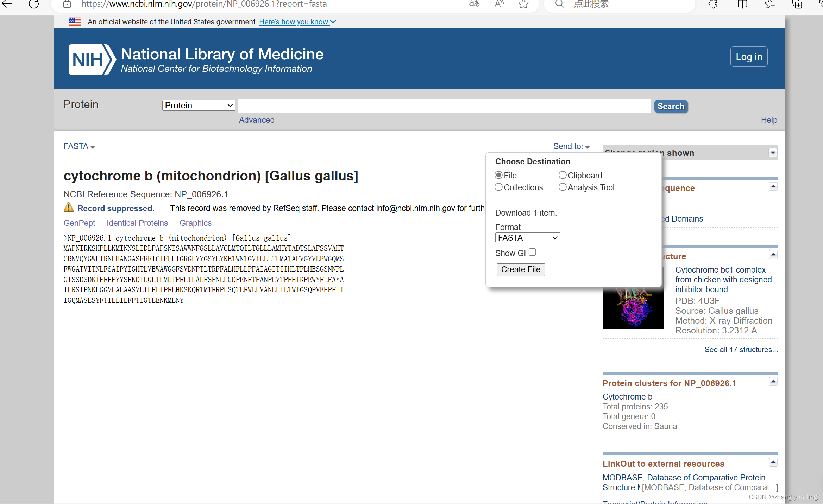Select the Clipboard destination radio button

click(x=563, y=175)
